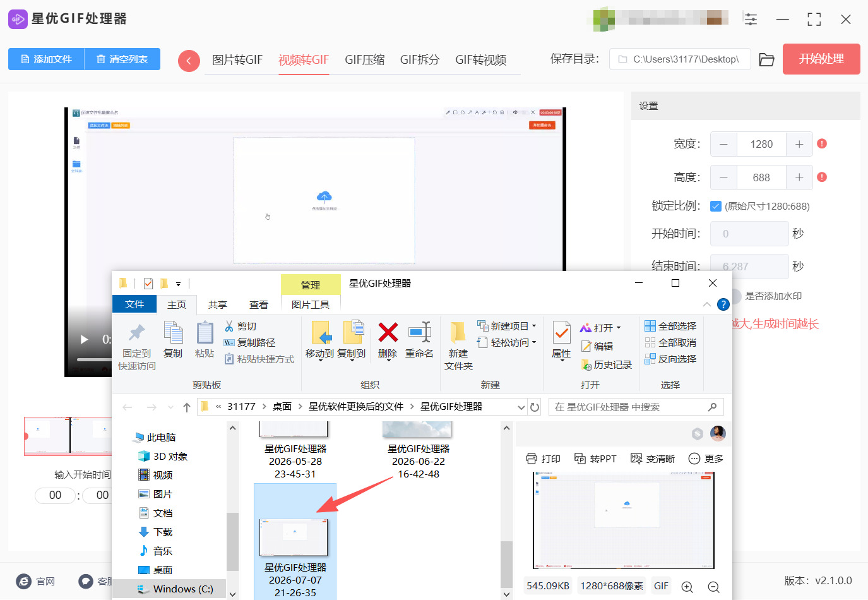Select Windows (C:) in the navigation tree
The image size is (868, 600).
(x=175, y=589)
